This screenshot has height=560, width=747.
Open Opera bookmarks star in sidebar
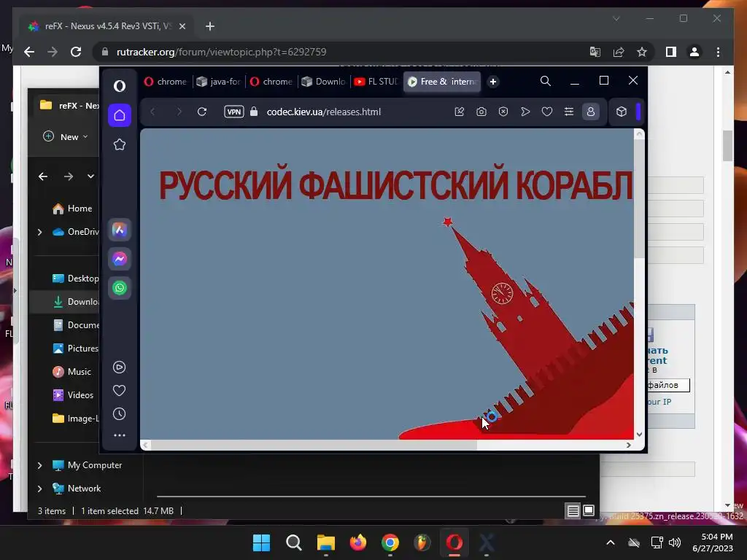click(120, 144)
